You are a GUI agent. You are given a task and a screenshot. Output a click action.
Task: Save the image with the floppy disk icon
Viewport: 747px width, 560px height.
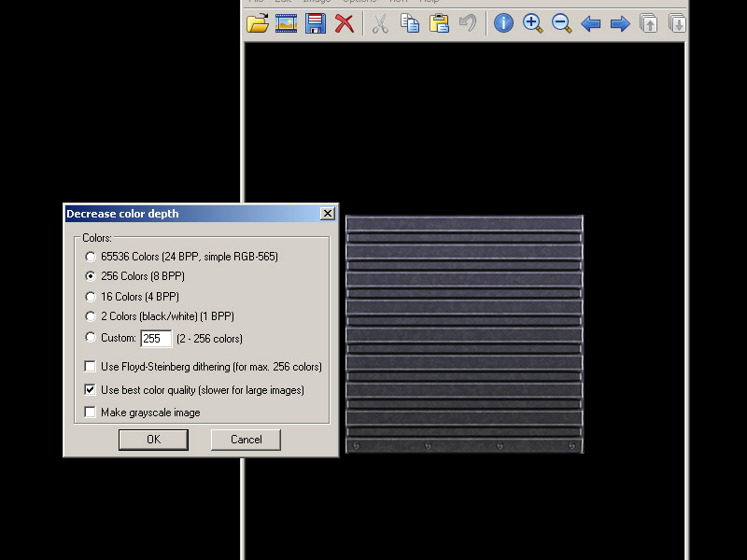tap(316, 23)
